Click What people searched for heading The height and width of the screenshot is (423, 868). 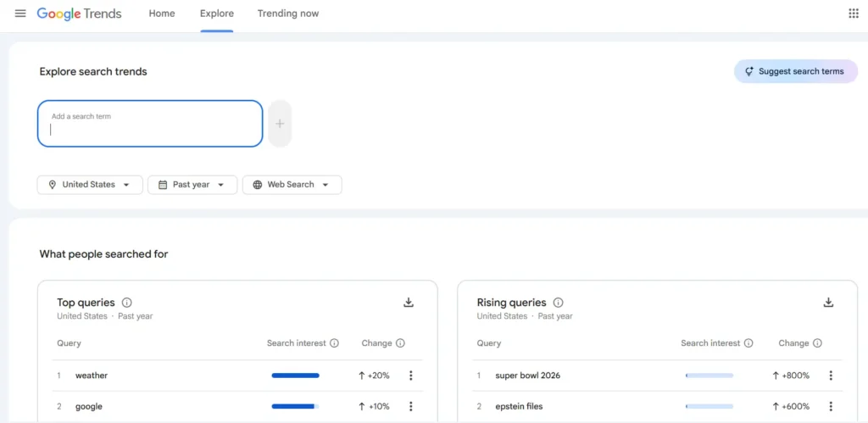pyautogui.click(x=103, y=254)
